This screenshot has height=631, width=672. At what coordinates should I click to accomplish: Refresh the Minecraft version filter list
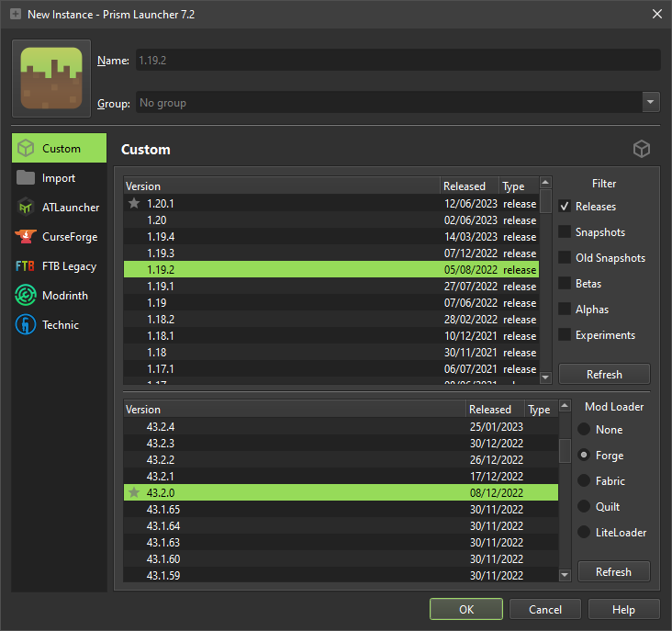coord(604,374)
